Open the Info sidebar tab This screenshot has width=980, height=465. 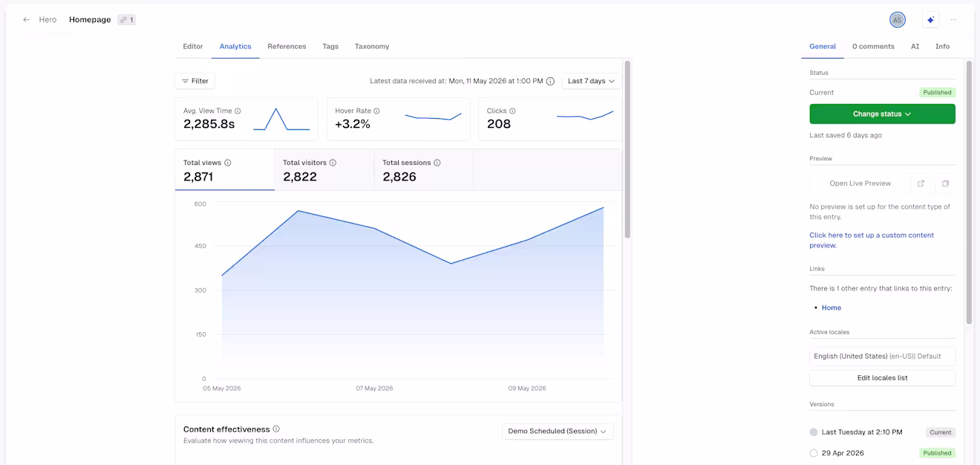pyautogui.click(x=942, y=46)
